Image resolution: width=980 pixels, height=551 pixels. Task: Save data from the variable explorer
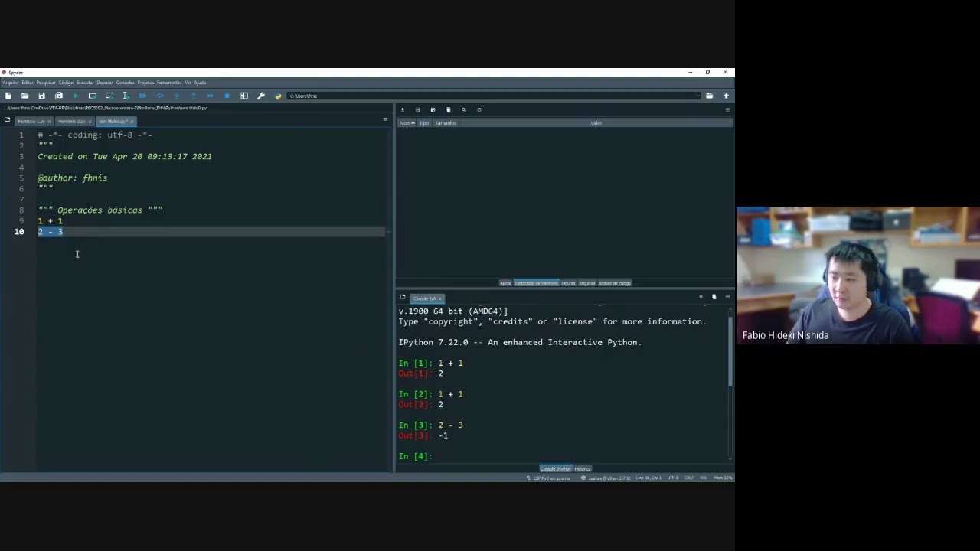pos(417,109)
